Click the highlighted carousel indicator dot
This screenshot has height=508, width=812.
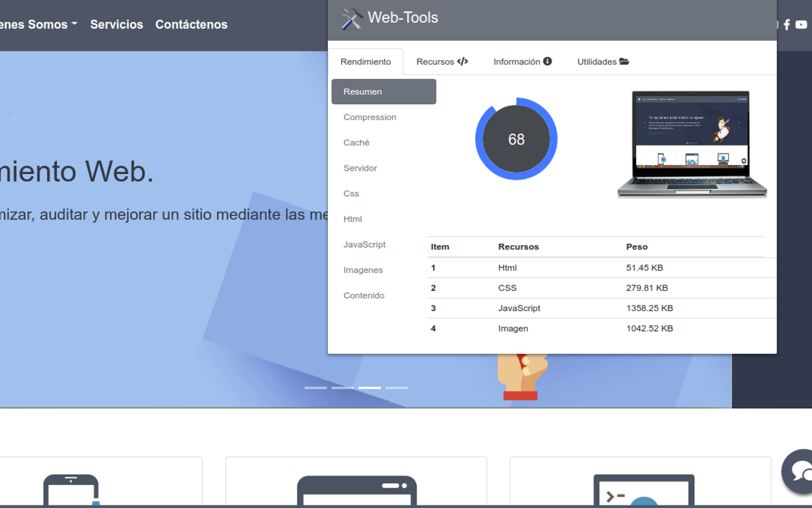370,387
